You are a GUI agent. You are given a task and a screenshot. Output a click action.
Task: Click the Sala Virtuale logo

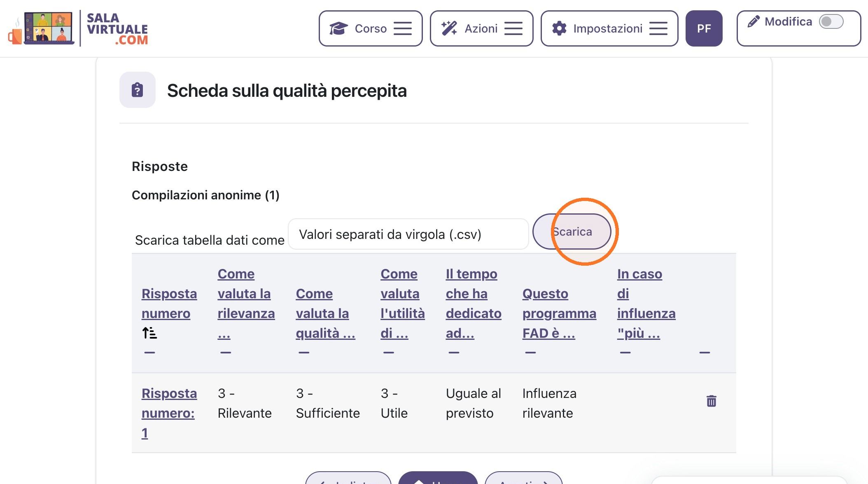[x=78, y=28]
